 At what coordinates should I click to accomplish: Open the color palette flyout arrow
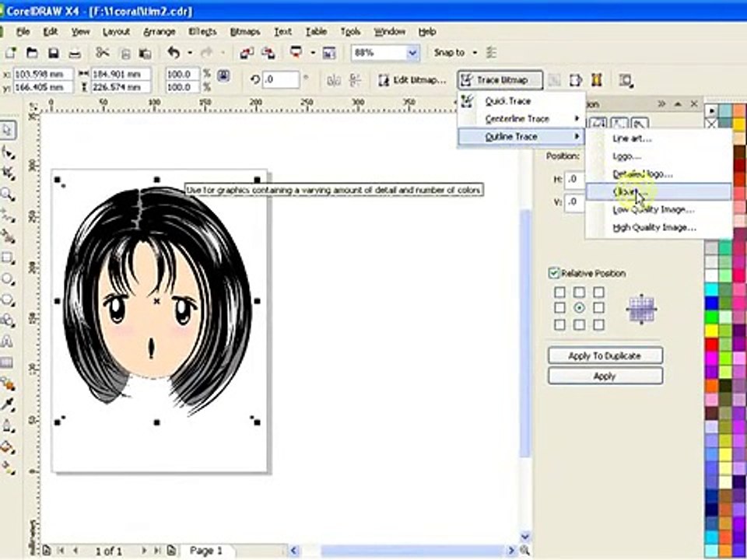click(x=711, y=111)
